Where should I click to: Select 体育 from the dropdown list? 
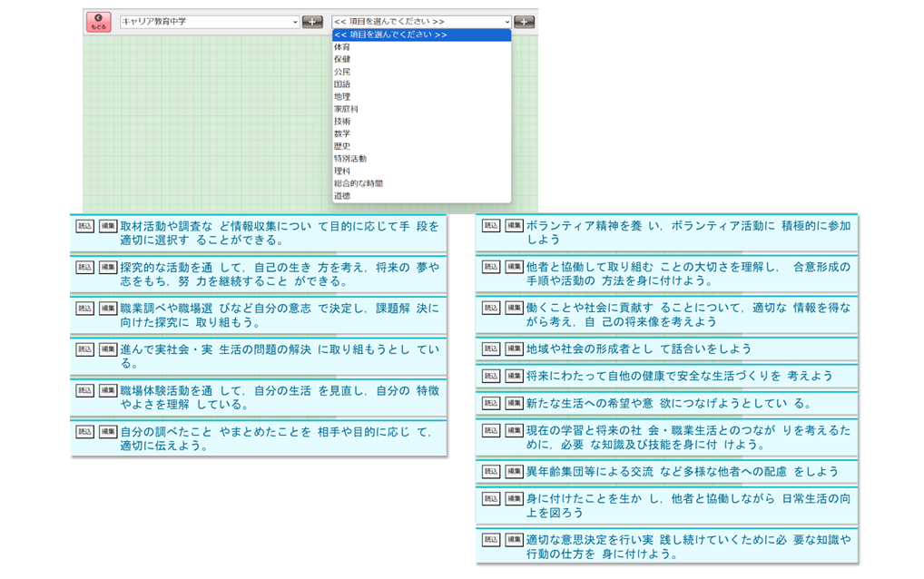pyautogui.click(x=342, y=46)
